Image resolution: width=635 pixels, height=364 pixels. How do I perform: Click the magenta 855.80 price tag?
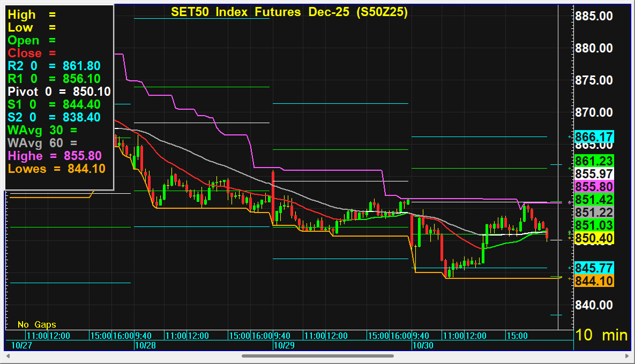point(594,187)
